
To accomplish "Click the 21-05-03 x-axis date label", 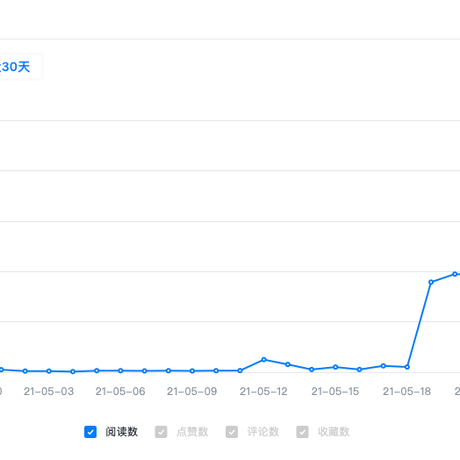I will [49, 391].
